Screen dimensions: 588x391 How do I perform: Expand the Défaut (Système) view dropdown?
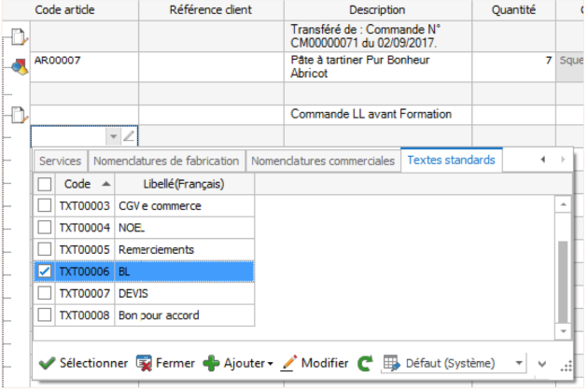(519, 363)
